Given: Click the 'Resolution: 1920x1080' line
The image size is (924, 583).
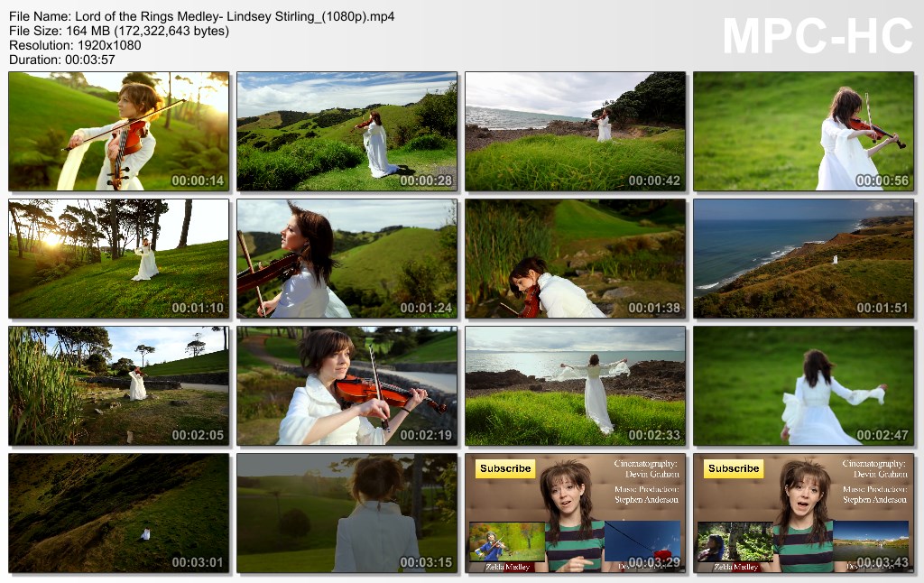Looking at the screenshot, I should 75,45.
